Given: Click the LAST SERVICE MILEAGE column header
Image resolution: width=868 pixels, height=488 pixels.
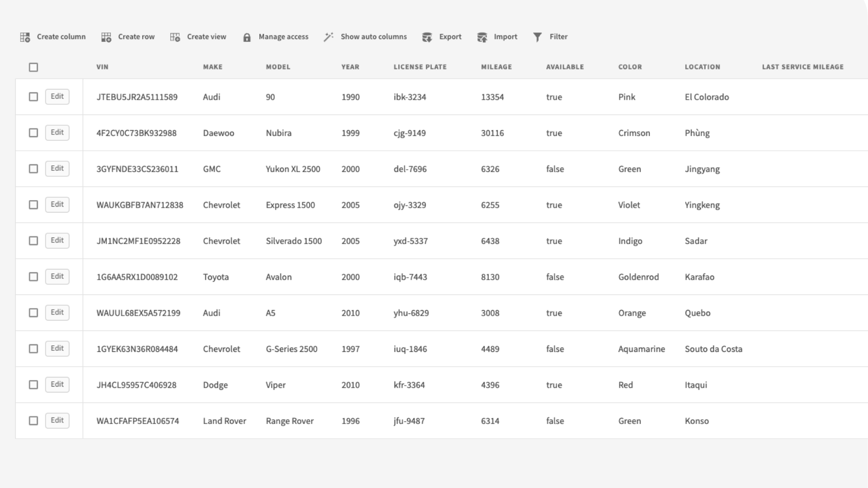Looking at the screenshot, I should (802, 67).
